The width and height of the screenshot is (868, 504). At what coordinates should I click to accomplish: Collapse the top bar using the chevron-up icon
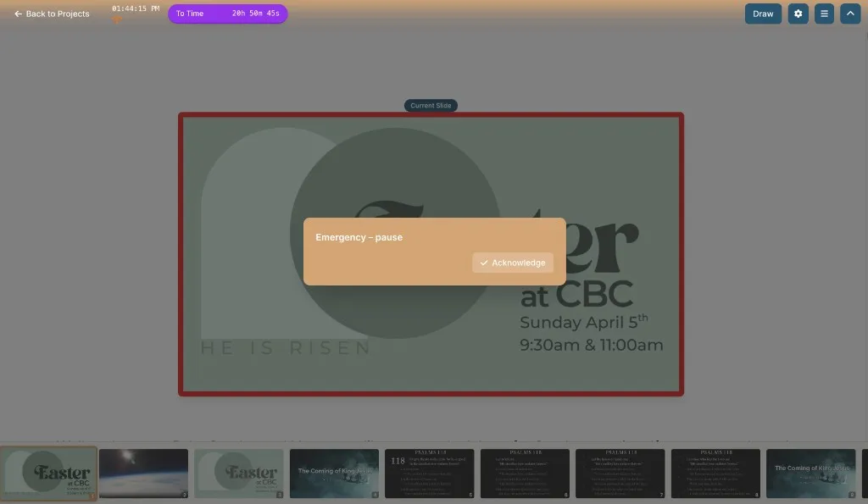[x=849, y=14]
